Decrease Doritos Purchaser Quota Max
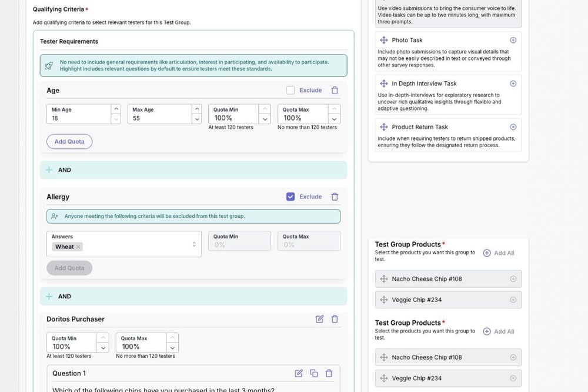The image size is (588, 392). pyautogui.click(x=172, y=348)
